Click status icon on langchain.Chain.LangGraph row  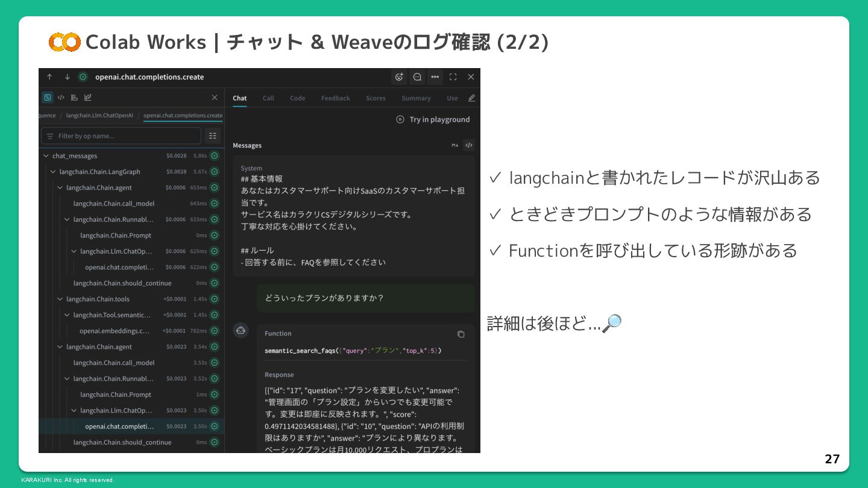[215, 172]
